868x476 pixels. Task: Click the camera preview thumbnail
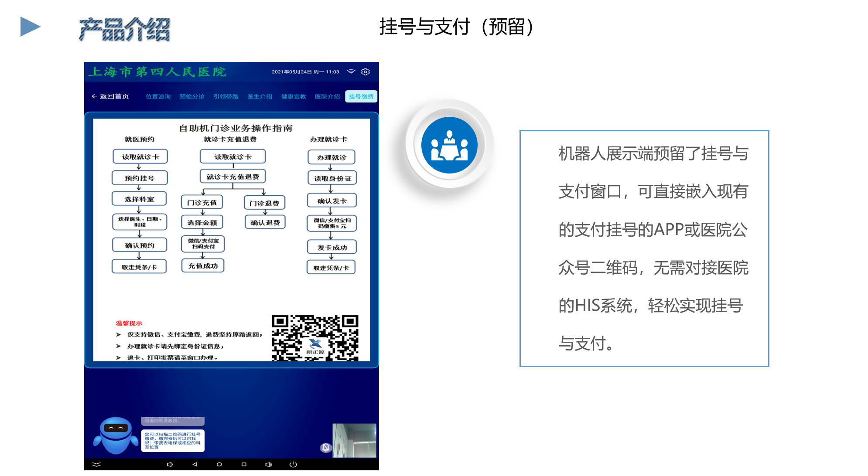pyautogui.click(x=354, y=440)
